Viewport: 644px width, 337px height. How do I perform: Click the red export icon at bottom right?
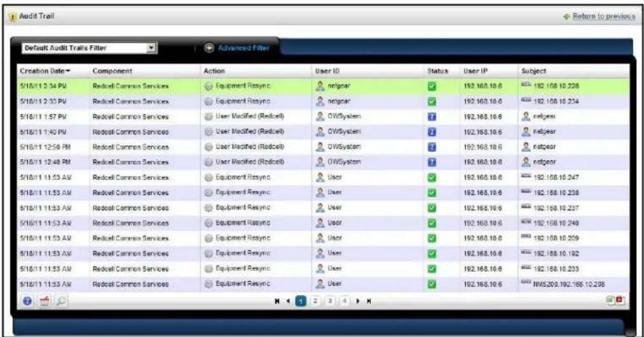[620, 301]
